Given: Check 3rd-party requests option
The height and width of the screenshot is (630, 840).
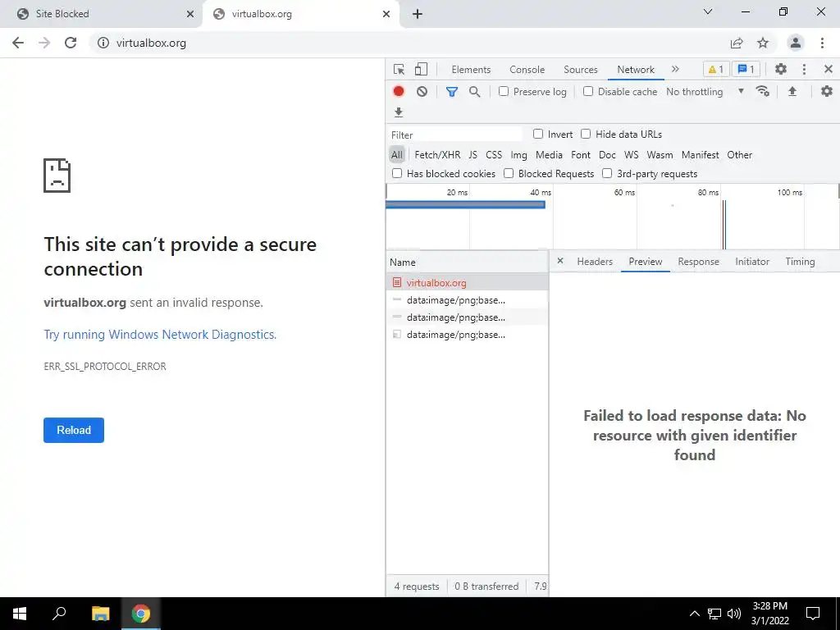Looking at the screenshot, I should (607, 173).
